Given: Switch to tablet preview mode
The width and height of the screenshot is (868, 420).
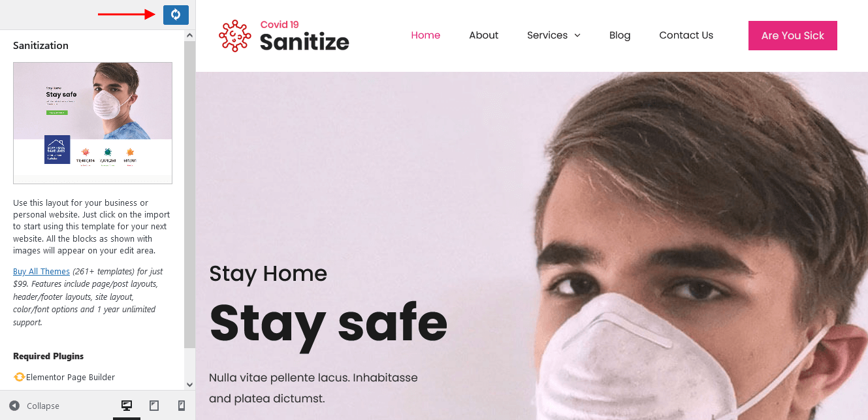Looking at the screenshot, I should 154,406.
